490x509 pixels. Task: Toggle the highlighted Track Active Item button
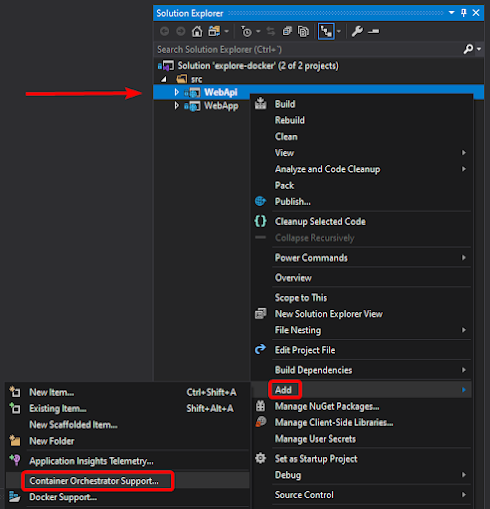(x=326, y=32)
